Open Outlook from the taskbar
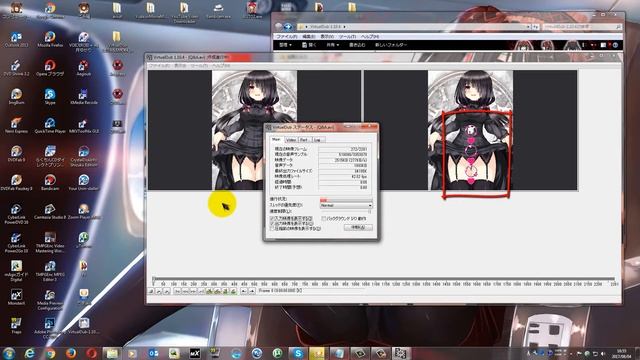This screenshot has height=360, width=640. [153, 353]
